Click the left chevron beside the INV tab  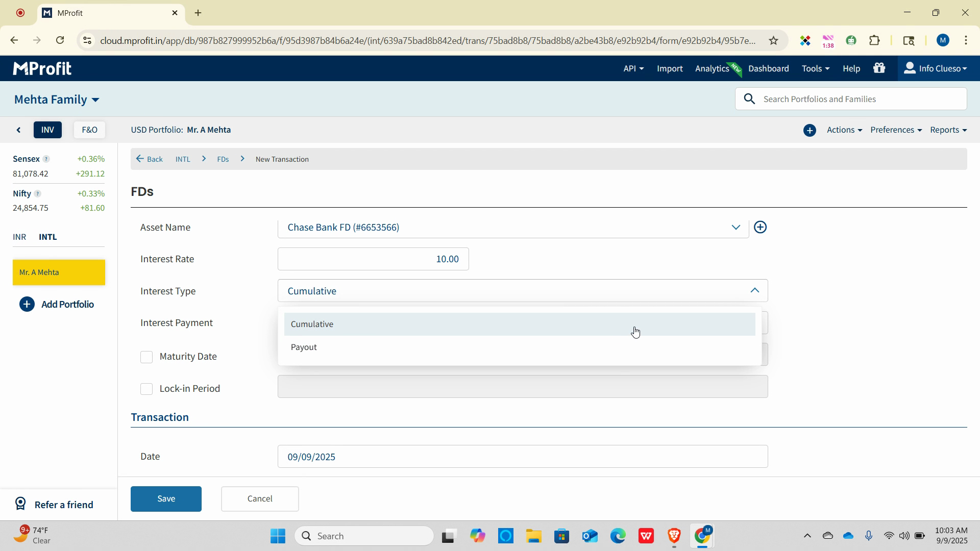coord(19,130)
